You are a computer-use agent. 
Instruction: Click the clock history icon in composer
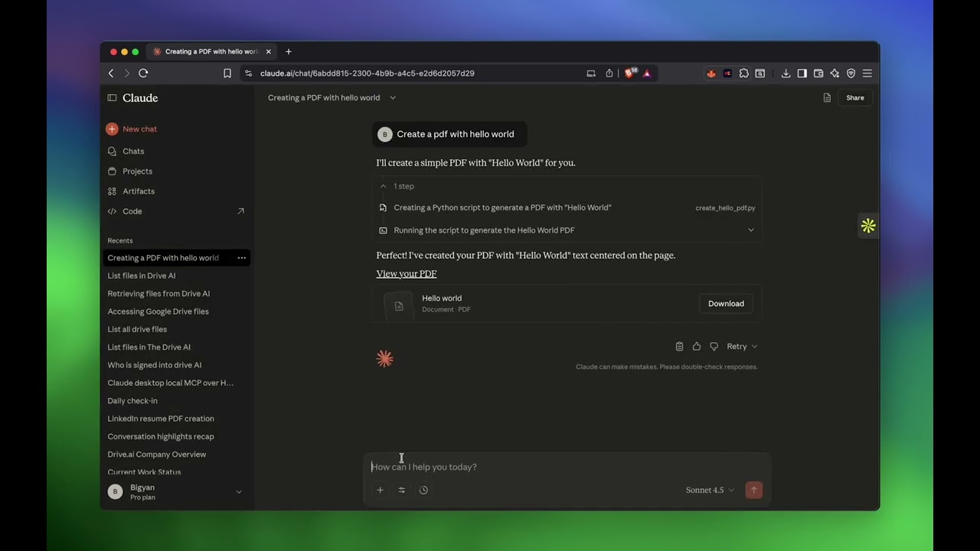pos(423,490)
